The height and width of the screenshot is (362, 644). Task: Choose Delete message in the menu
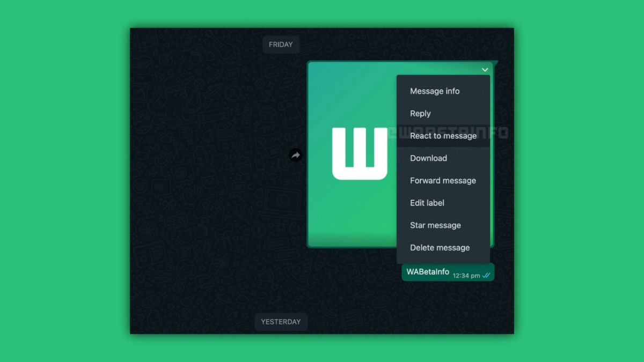pos(440,248)
